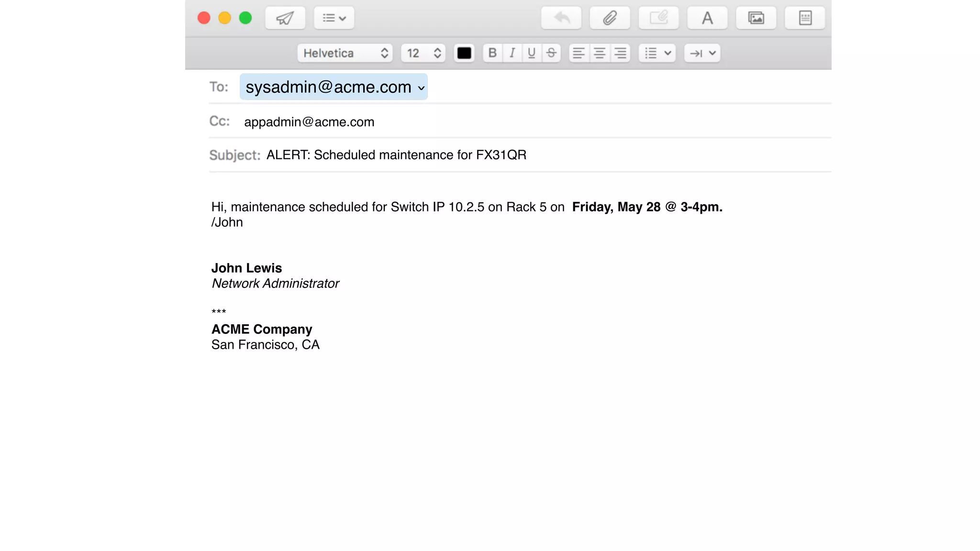
Task: Center align the text
Action: [x=600, y=53]
